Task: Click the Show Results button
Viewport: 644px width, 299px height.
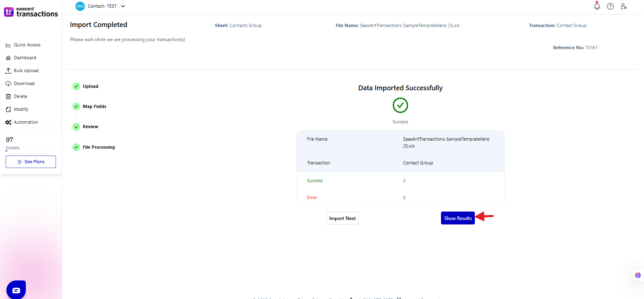Action: tap(458, 218)
